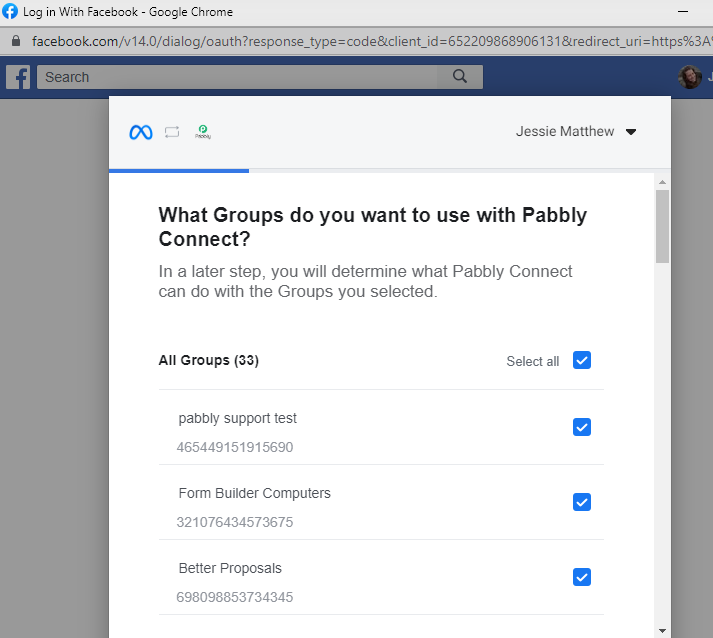Screen dimensions: 713x638
Task: Click group ID 321076434573675
Action: 235,522
